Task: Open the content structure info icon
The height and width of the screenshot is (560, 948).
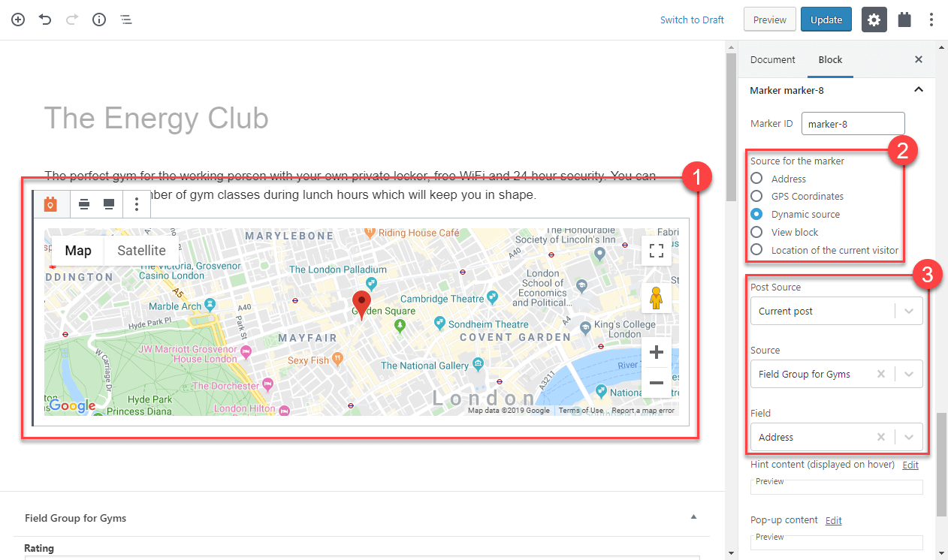Action: [99, 20]
